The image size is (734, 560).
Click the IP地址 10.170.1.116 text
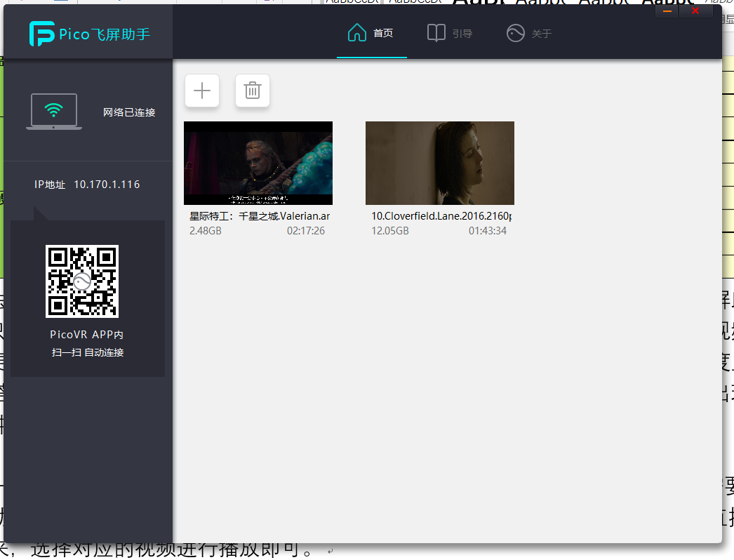click(87, 185)
